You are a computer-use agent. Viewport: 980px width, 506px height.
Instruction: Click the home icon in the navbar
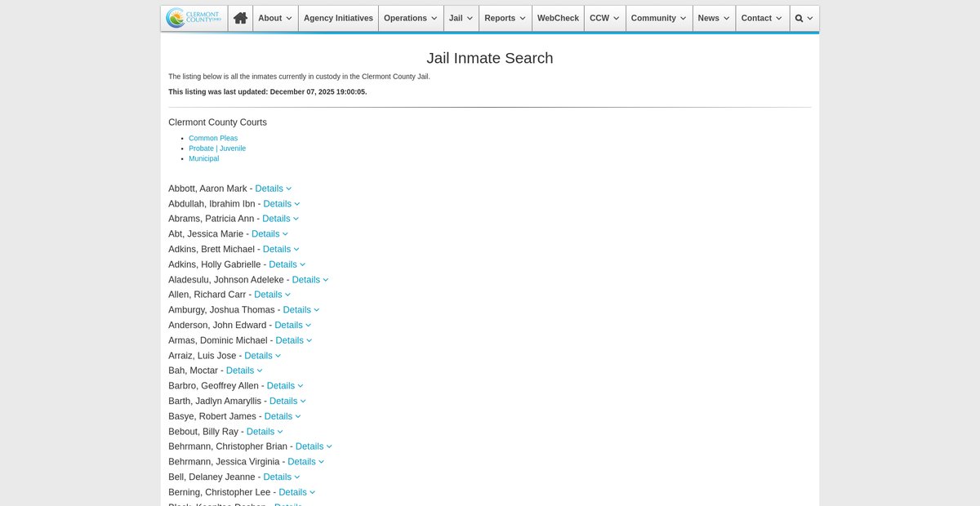(240, 18)
